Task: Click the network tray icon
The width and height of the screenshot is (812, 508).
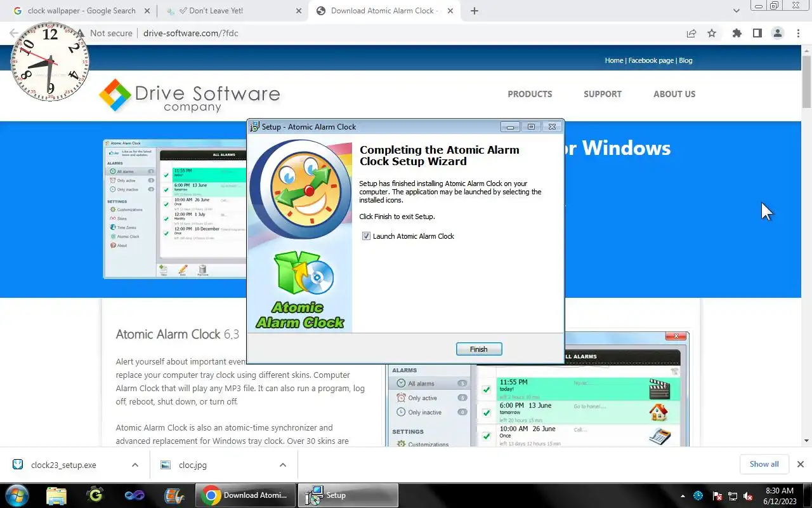Action: [x=733, y=496]
